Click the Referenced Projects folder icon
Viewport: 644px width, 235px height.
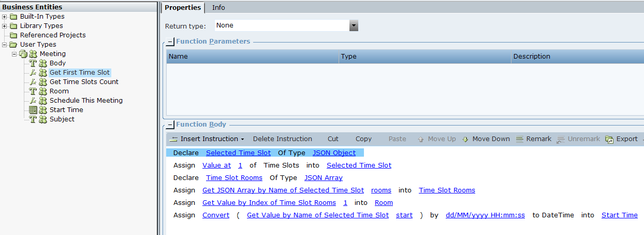pos(13,35)
